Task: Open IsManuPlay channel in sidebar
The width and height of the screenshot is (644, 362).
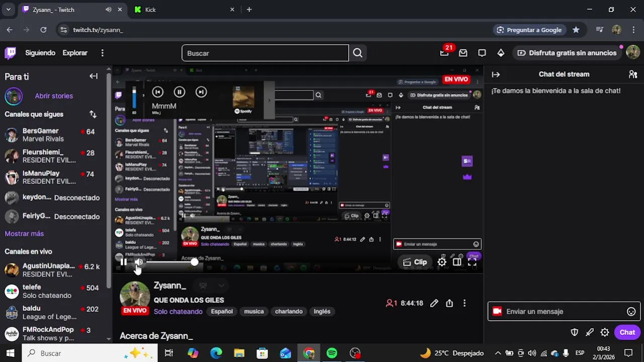Action: click(54, 177)
